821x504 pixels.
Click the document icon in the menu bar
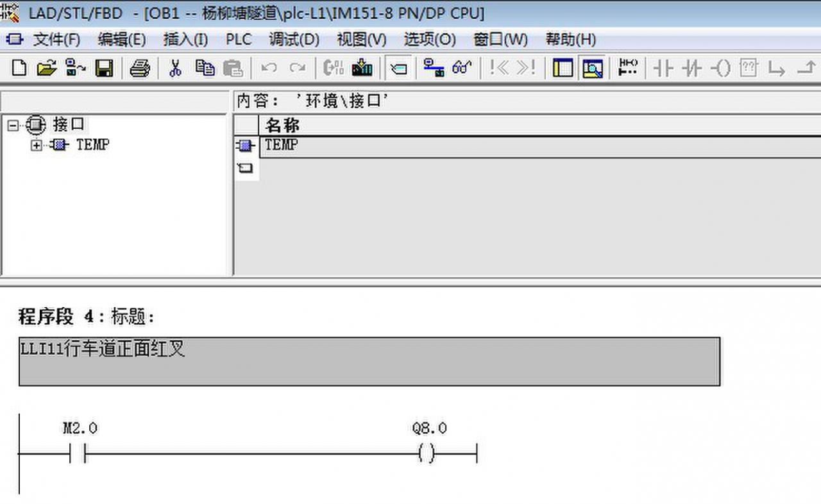pyautogui.click(x=15, y=40)
